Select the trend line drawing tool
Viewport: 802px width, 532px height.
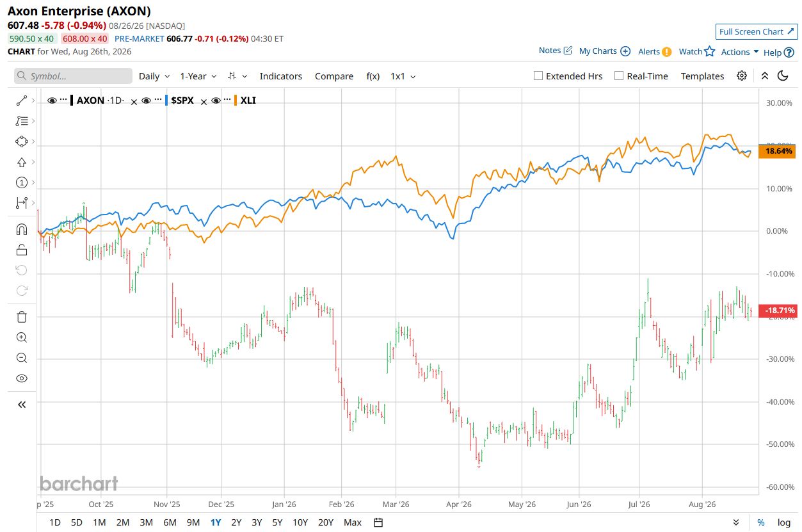pos(22,101)
